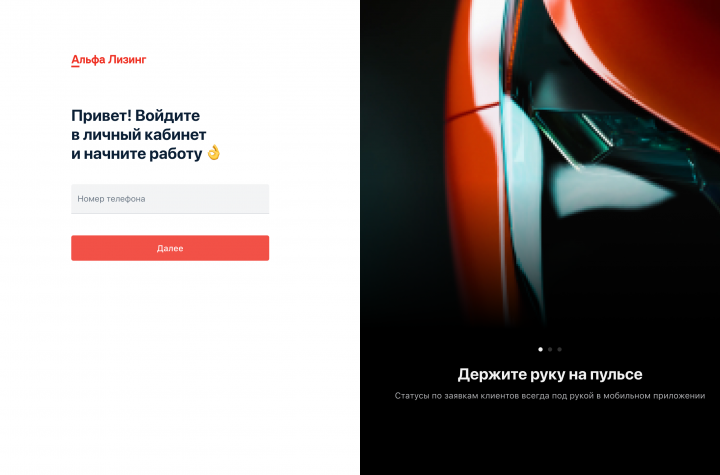Click the Статусы по заявкам клиентов description

pos(550,396)
